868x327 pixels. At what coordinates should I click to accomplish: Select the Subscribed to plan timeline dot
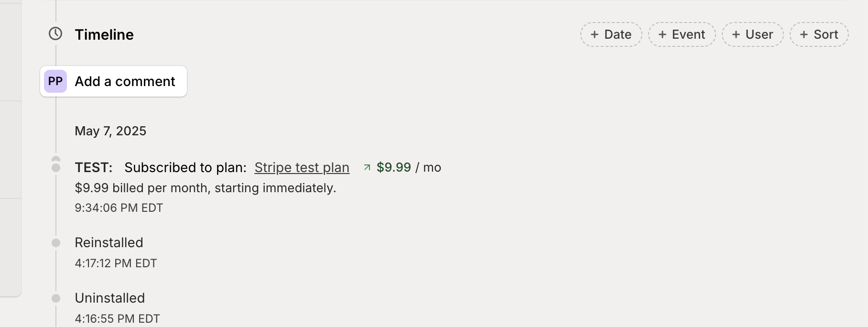56,167
